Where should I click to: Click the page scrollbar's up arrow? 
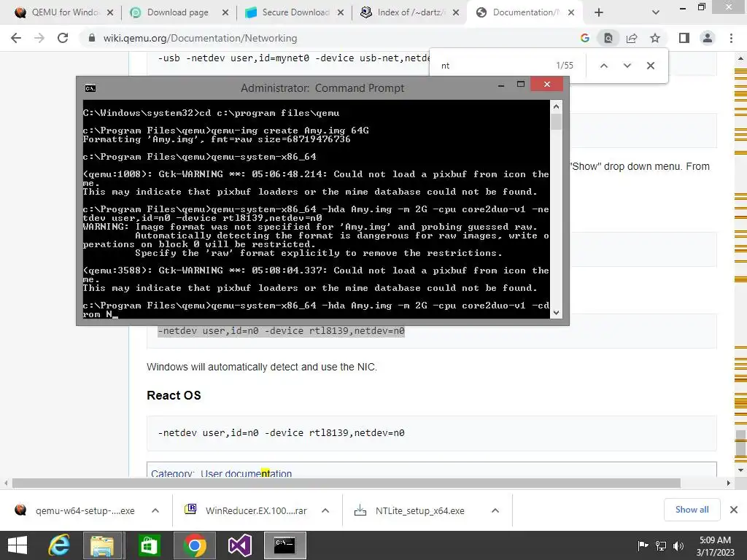[741, 58]
